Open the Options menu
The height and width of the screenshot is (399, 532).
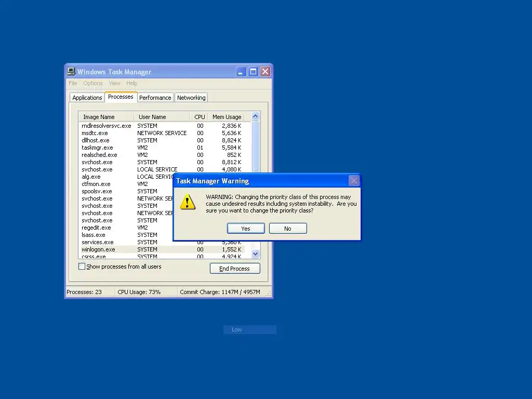pyautogui.click(x=92, y=83)
